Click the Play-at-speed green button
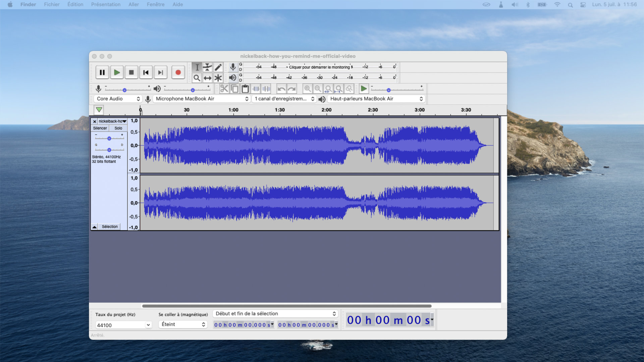644x362 pixels. [364, 89]
